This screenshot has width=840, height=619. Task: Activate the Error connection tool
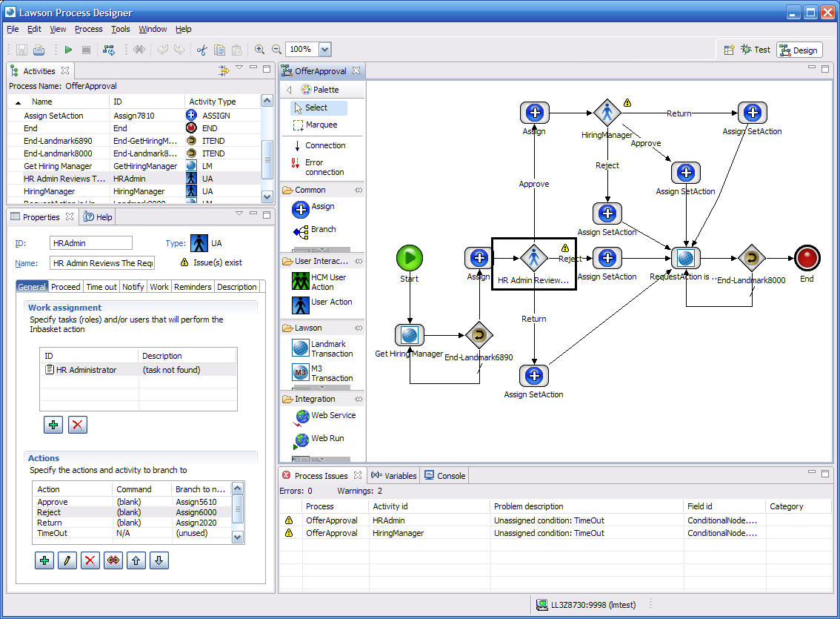pos(319,168)
